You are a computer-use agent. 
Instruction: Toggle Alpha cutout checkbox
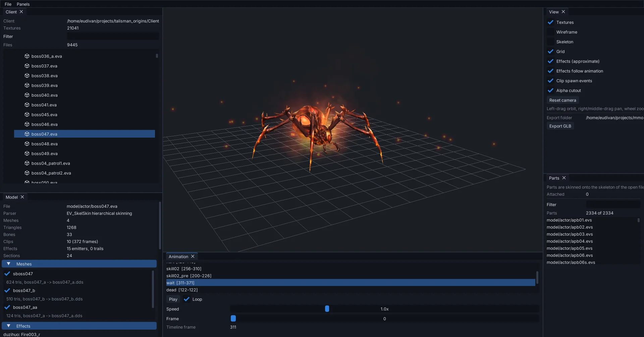[x=550, y=90]
